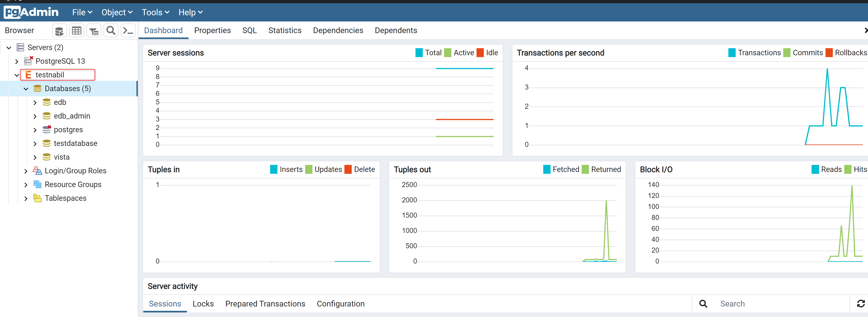This screenshot has height=317, width=868.
Task: Open the Search Objects magnifier icon
Action: 111,31
